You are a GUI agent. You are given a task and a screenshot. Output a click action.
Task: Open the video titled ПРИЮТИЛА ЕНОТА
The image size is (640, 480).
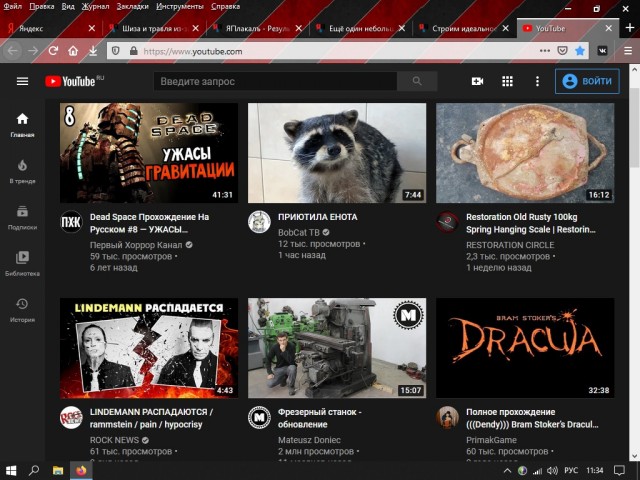[318, 217]
